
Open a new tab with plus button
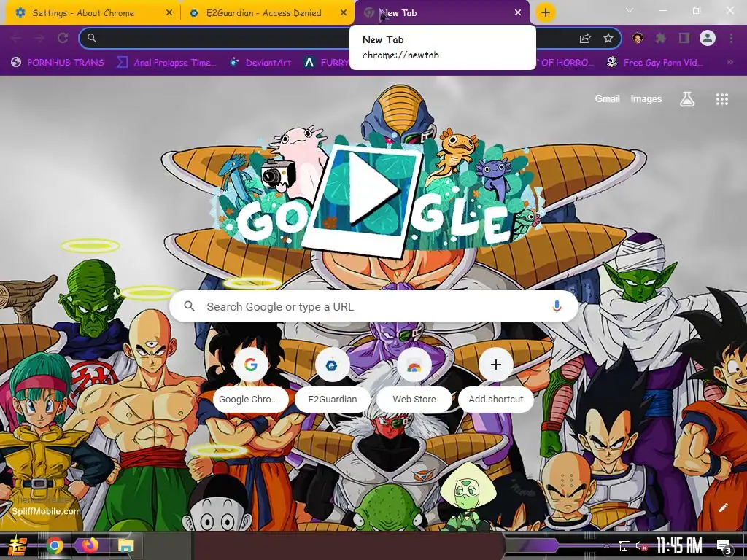pos(546,12)
